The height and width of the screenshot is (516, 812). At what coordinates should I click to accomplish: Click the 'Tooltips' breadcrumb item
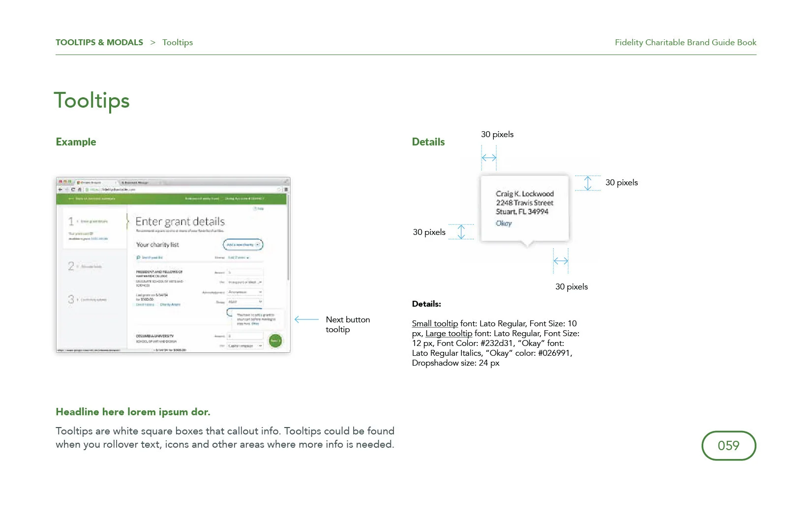click(x=178, y=42)
